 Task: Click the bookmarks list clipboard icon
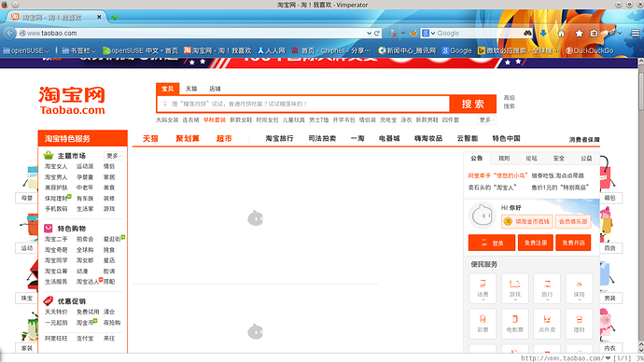(594, 34)
